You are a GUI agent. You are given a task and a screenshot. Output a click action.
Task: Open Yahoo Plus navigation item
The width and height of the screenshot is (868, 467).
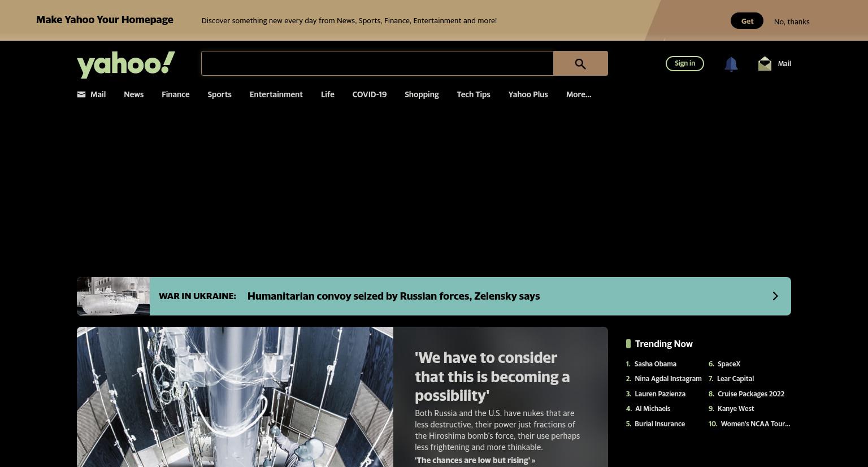point(528,94)
